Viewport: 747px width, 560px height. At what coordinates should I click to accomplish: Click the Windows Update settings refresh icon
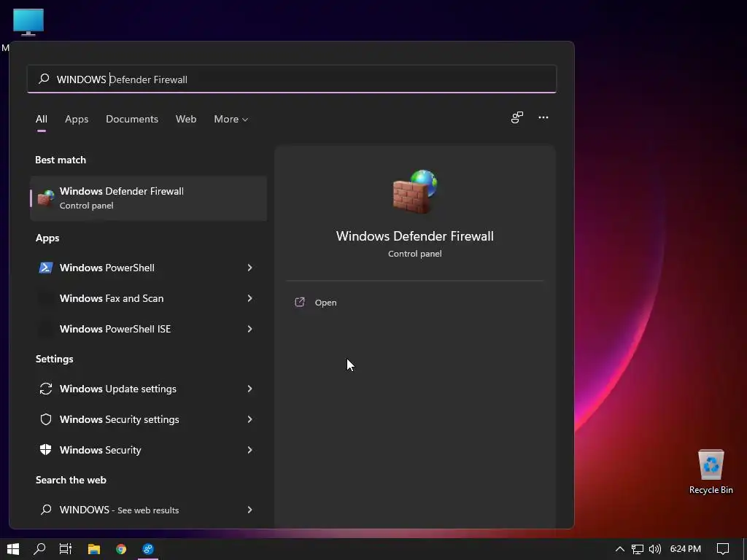pyautogui.click(x=46, y=389)
